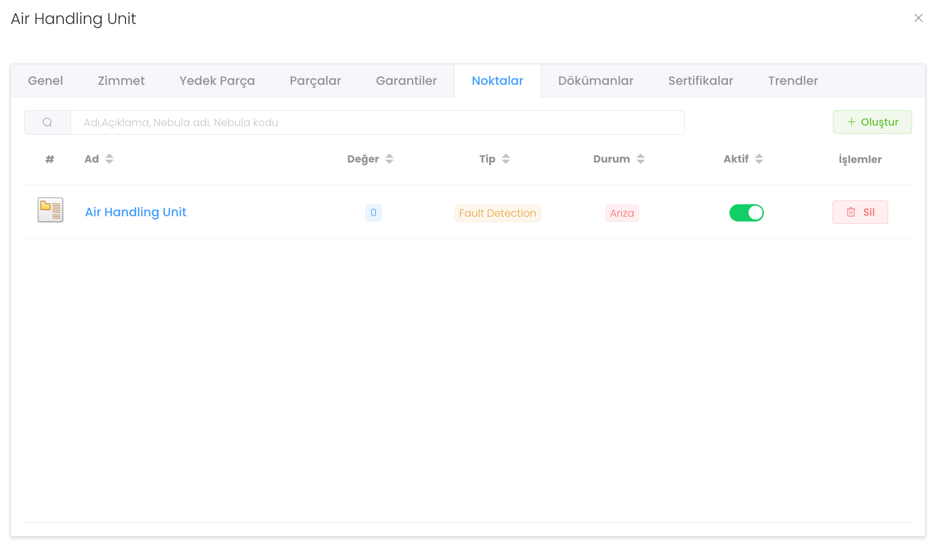Click the Nebula search input field
The width and height of the screenshot is (938, 560).
377,122
